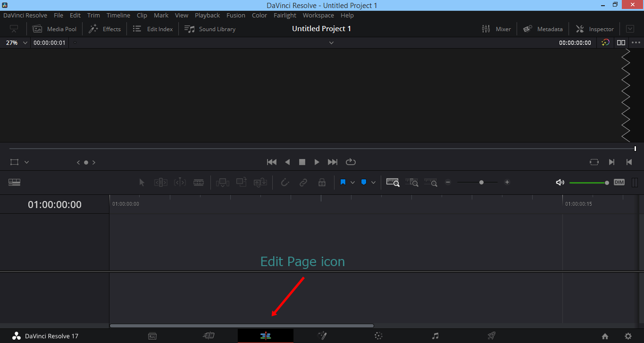Switch viewer to dual mode
644x343 pixels.
coord(621,42)
